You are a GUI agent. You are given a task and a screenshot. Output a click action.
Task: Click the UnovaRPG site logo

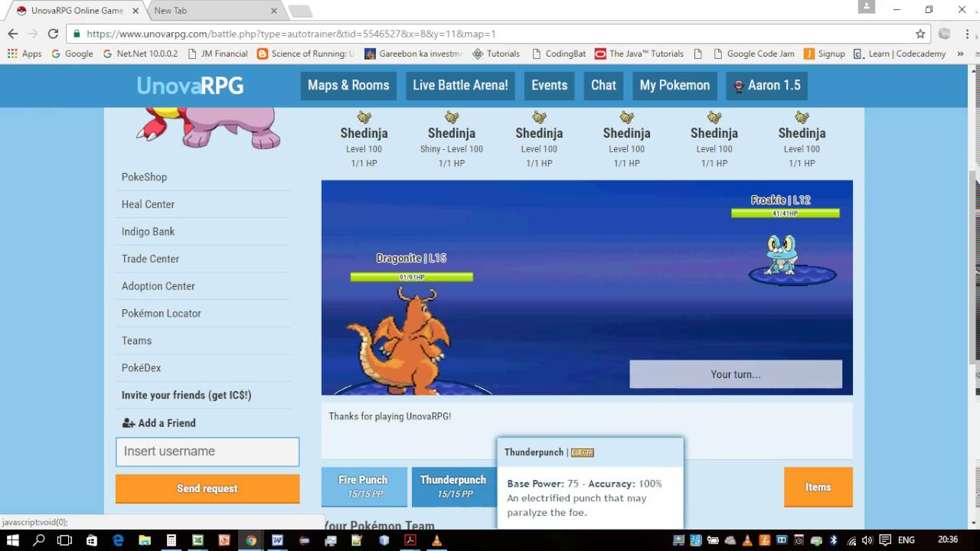190,86
